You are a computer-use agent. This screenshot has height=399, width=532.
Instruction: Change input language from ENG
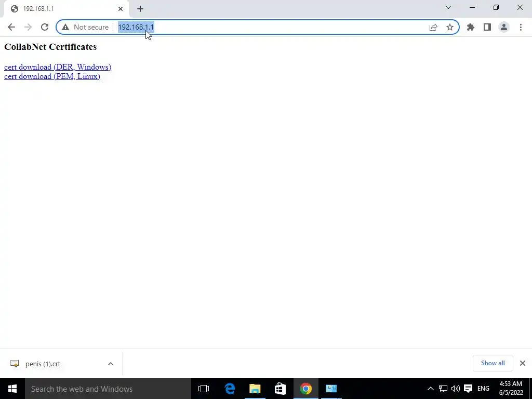tap(483, 389)
